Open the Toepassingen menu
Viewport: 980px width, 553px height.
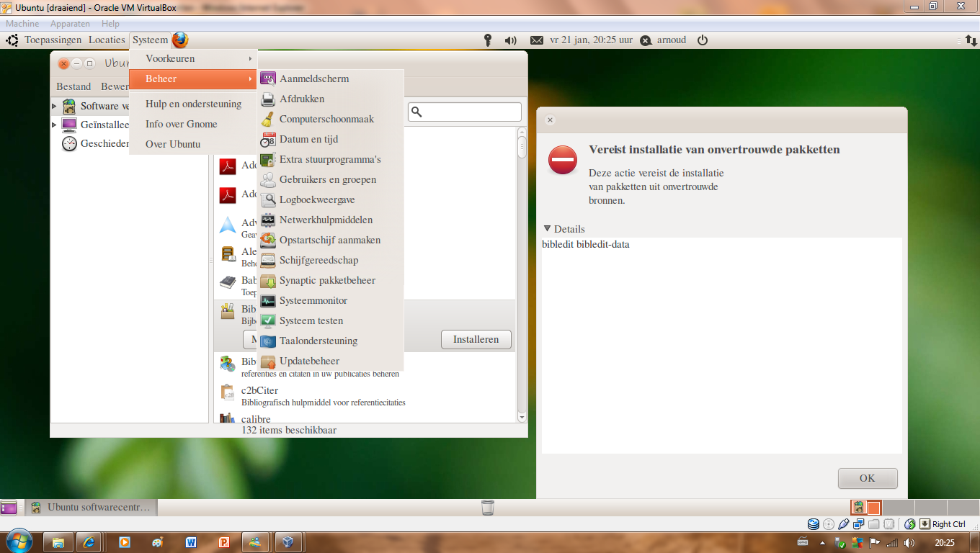(53, 40)
